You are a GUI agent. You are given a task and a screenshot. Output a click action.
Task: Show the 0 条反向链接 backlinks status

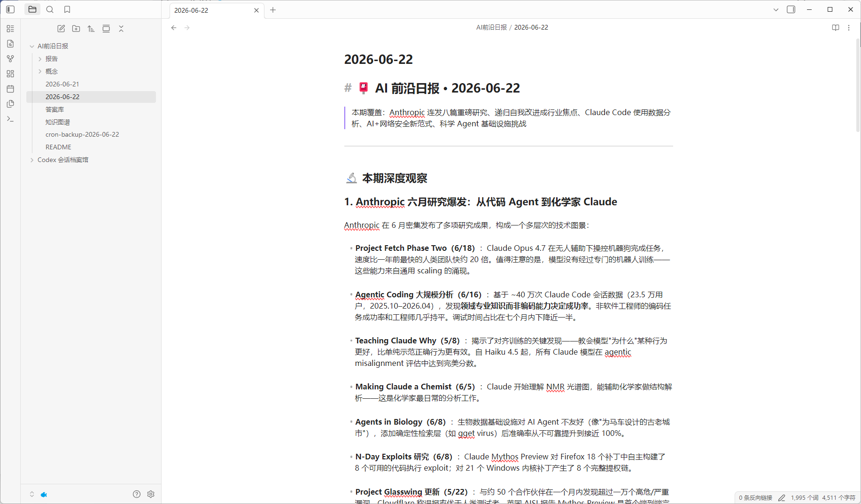click(756, 498)
